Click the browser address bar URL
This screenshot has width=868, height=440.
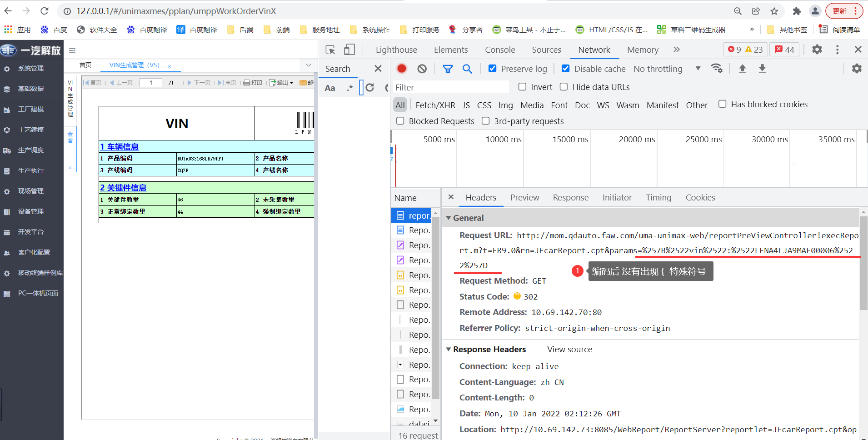[x=176, y=11]
